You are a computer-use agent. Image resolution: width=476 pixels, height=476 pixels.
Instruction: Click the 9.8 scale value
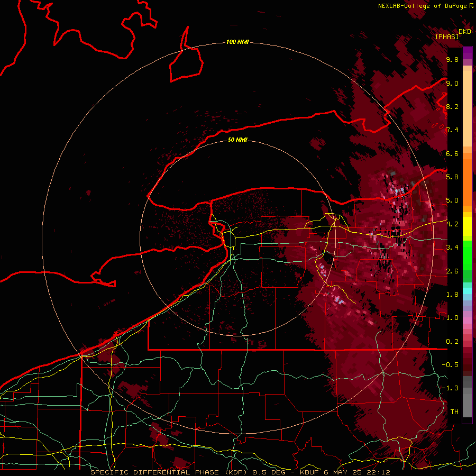click(452, 59)
